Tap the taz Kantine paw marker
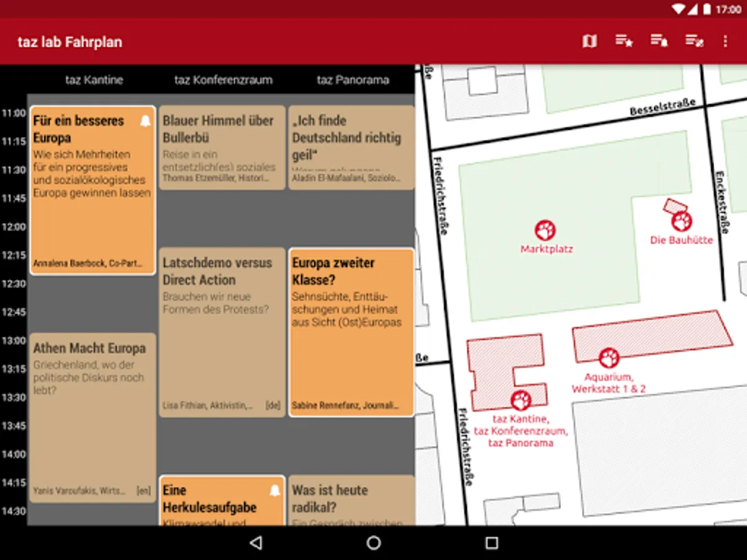The image size is (747, 560). click(521, 401)
